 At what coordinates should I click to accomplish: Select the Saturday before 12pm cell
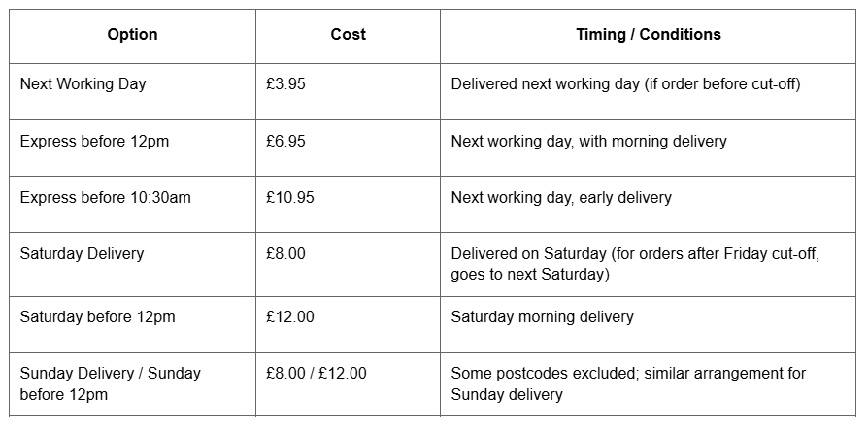tap(97, 317)
